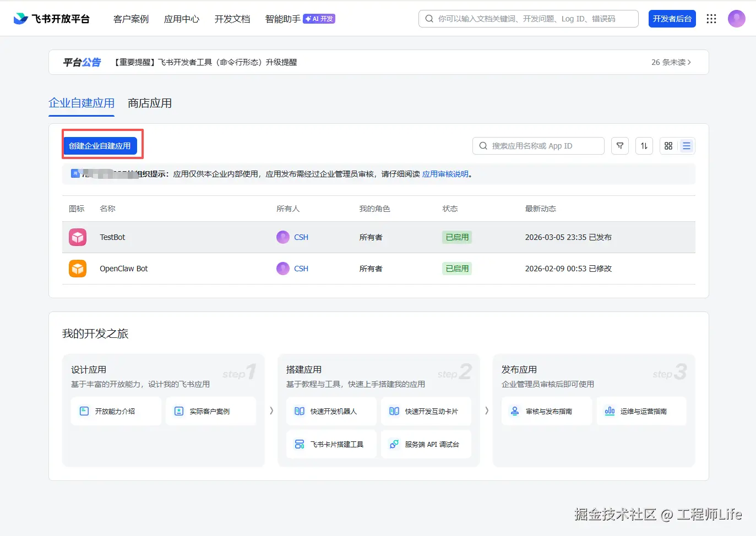This screenshot has width=756, height=536.
Task: Click CSH owner name in TestBot row
Action: click(x=301, y=237)
